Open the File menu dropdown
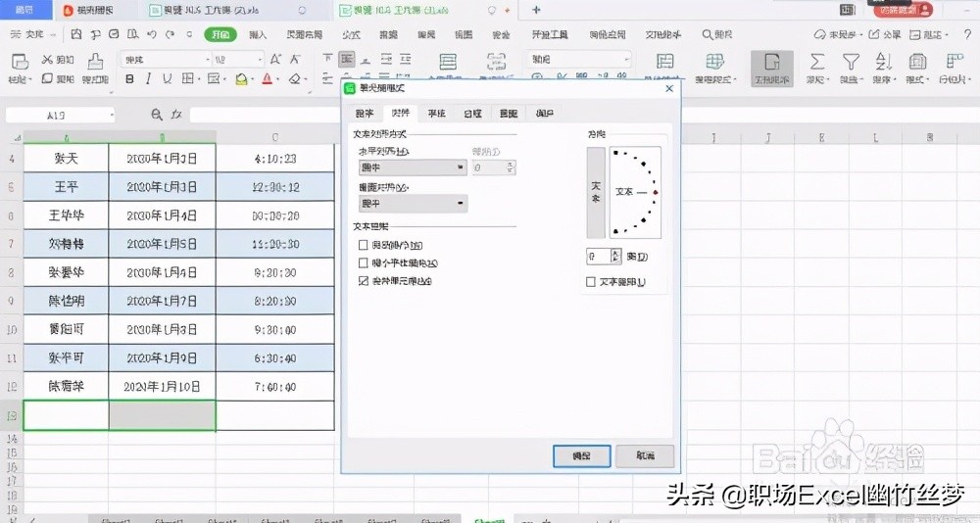The height and width of the screenshot is (523, 980). tap(33, 34)
